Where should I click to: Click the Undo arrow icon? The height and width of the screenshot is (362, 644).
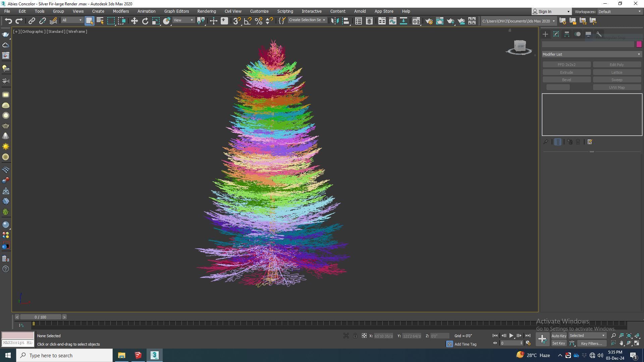(8, 21)
